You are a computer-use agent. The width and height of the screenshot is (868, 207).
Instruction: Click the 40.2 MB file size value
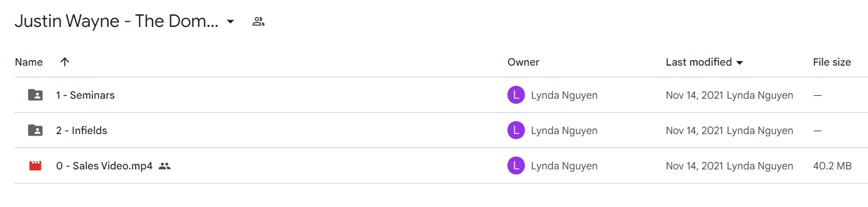point(832,166)
